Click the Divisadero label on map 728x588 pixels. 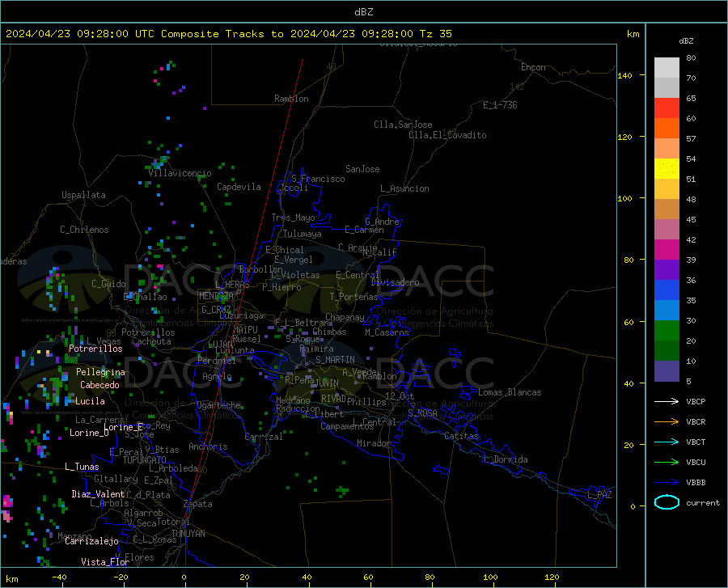click(x=395, y=282)
